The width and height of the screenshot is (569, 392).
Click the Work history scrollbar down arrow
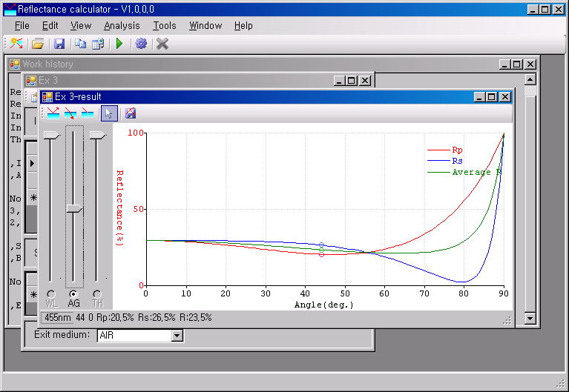tap(530, 319)
